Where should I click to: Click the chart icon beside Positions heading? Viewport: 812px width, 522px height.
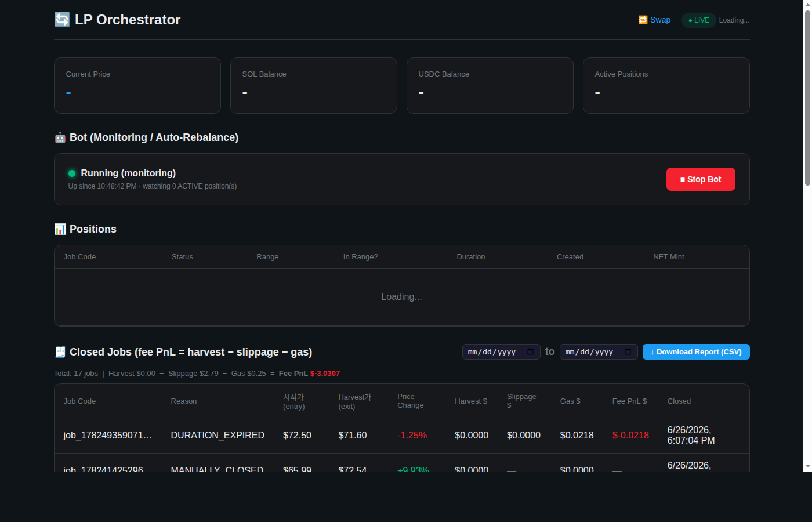60,229
